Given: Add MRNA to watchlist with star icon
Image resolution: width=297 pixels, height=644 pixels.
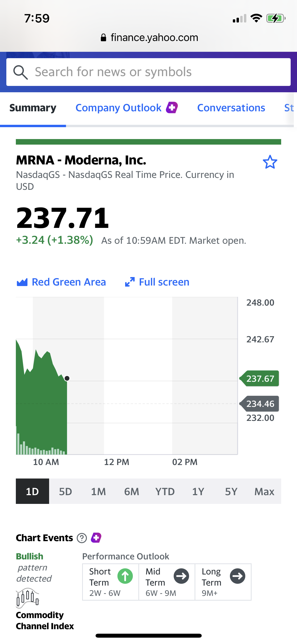Looking at the screenshot, I should click(x=270, y=162).
